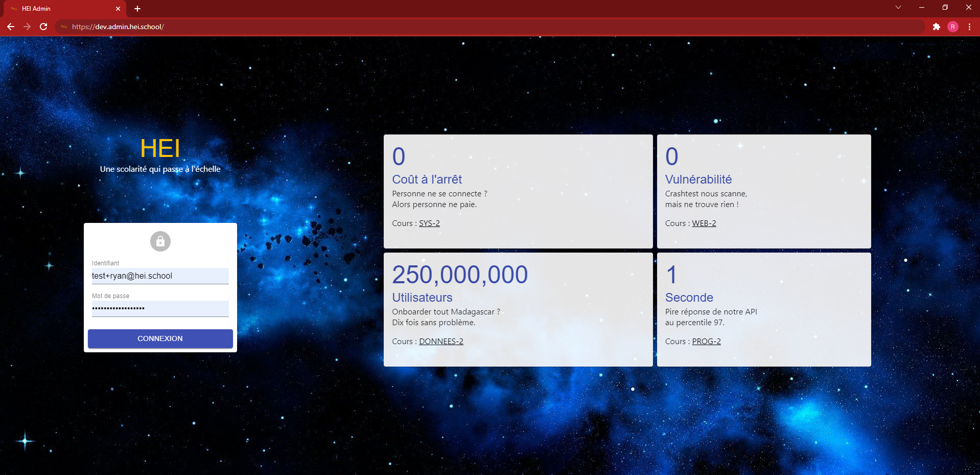Click the site favicon in address bar
The height and width of the screenshot is (475, 980).
tap(64, 27)
